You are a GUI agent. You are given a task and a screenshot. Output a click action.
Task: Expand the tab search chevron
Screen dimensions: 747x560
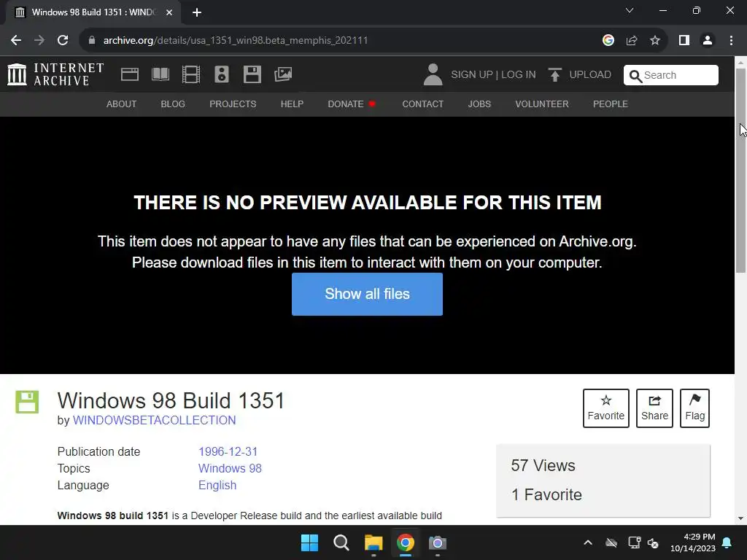click(x=630, y=10)
